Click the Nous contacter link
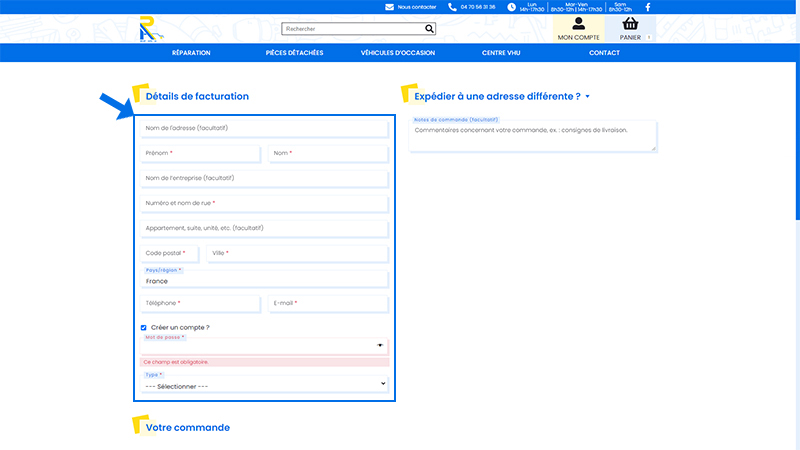 click(x=417, y=7)
